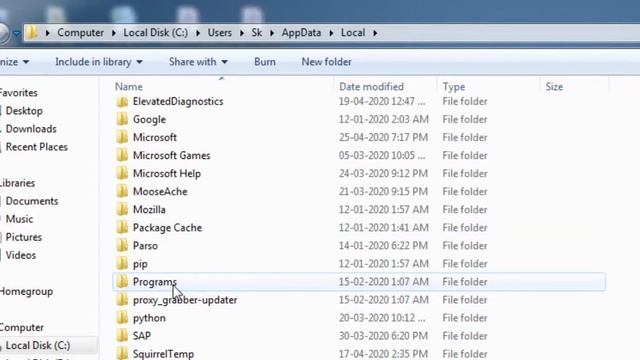Screen dimensions: 640x360
Task: Open Music library in sidebar
Action: [x=19, y=219]
